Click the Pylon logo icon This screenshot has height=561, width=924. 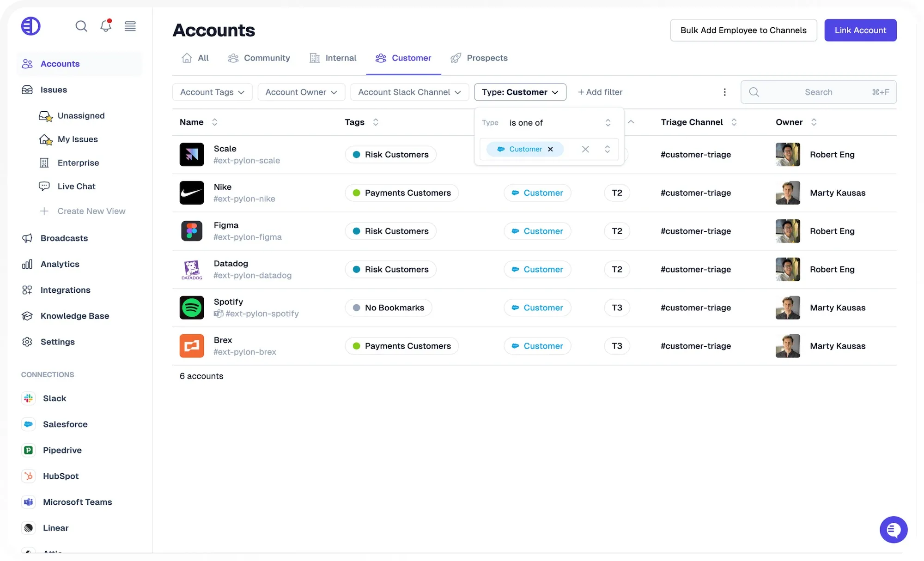tap(31, 26)
